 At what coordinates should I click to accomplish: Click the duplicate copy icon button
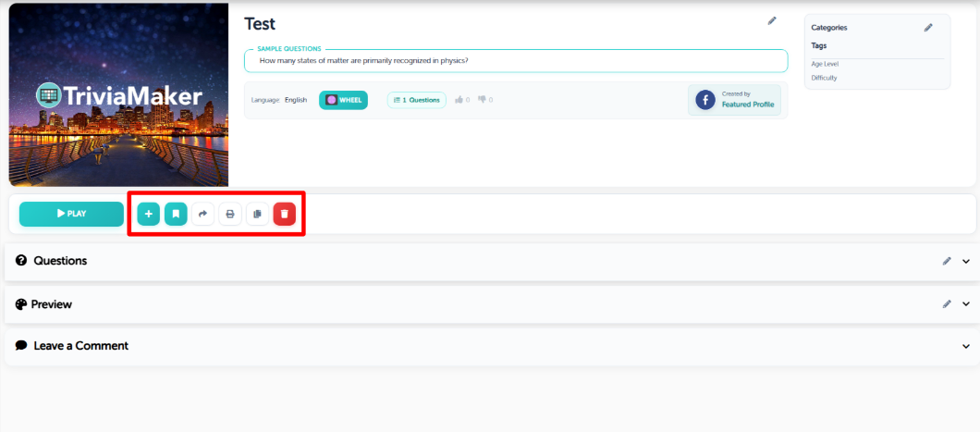tap(257, 214)
